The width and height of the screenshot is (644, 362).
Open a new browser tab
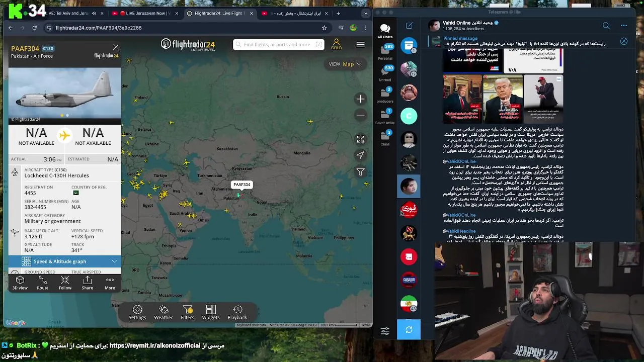pyautogui.click(x=338, y=14)
